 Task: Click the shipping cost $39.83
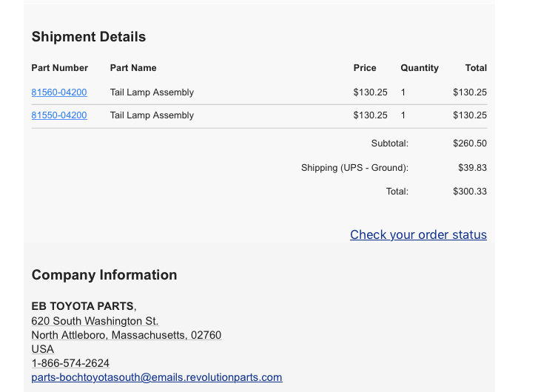tap(473, 167)
